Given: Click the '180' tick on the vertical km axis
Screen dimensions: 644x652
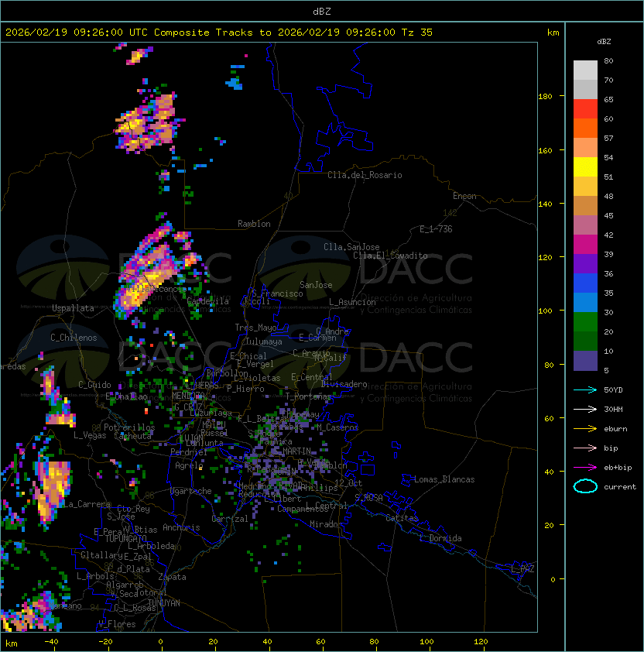Looking at the screenshot, I should point(545,97).
